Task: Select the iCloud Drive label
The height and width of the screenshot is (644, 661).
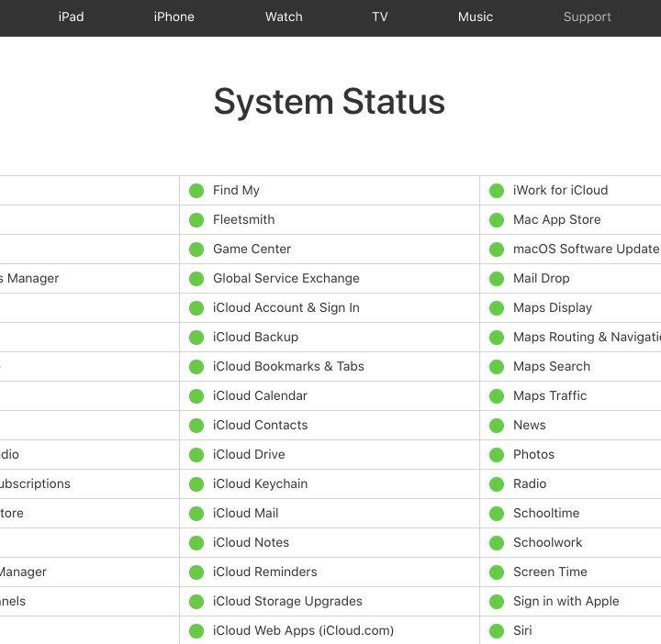Action: point(249,454)
